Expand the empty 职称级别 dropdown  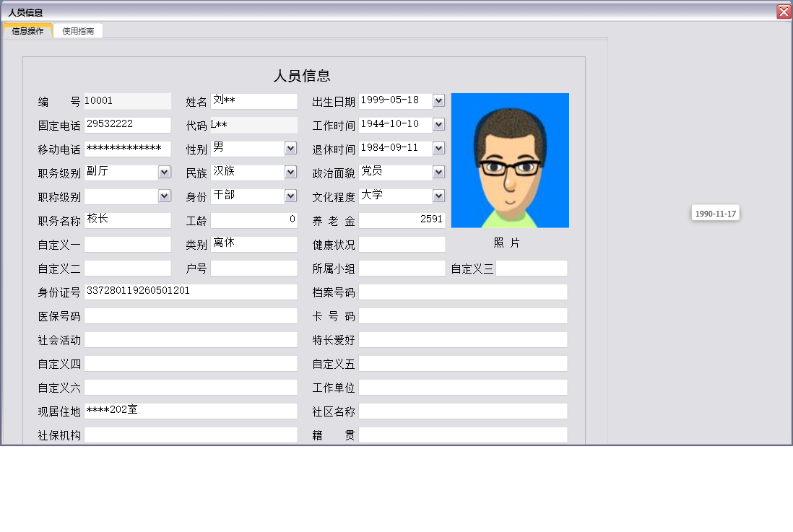pyautogui.click(x=162, y=196)
